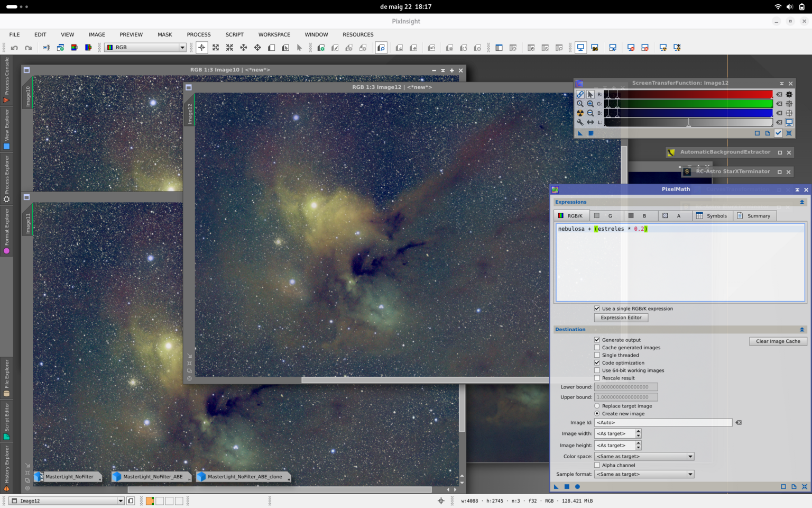Screen dimensions: 812x508
Task: Open the History Explorer side tab
Action: 6,468
